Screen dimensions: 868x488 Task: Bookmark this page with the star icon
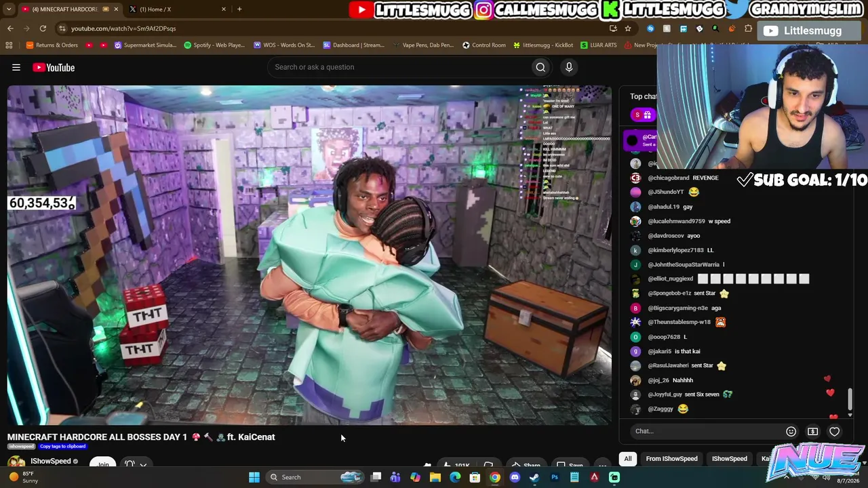coord(628,28)
